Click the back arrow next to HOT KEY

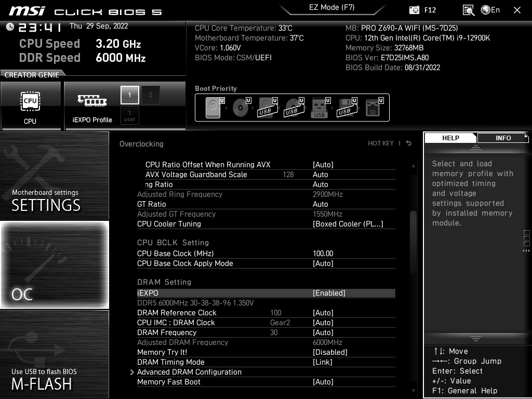point(409,143)
